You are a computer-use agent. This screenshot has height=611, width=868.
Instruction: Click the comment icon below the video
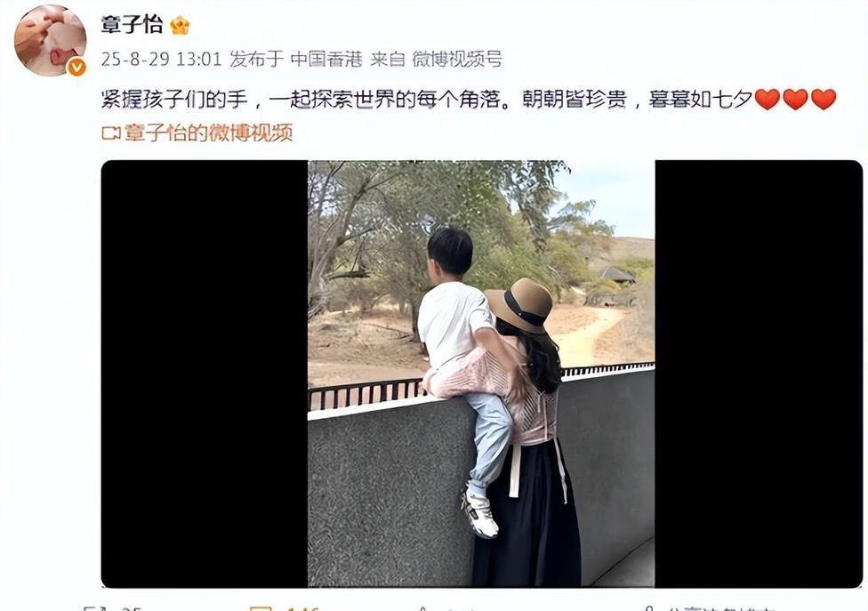pos(261,608)
